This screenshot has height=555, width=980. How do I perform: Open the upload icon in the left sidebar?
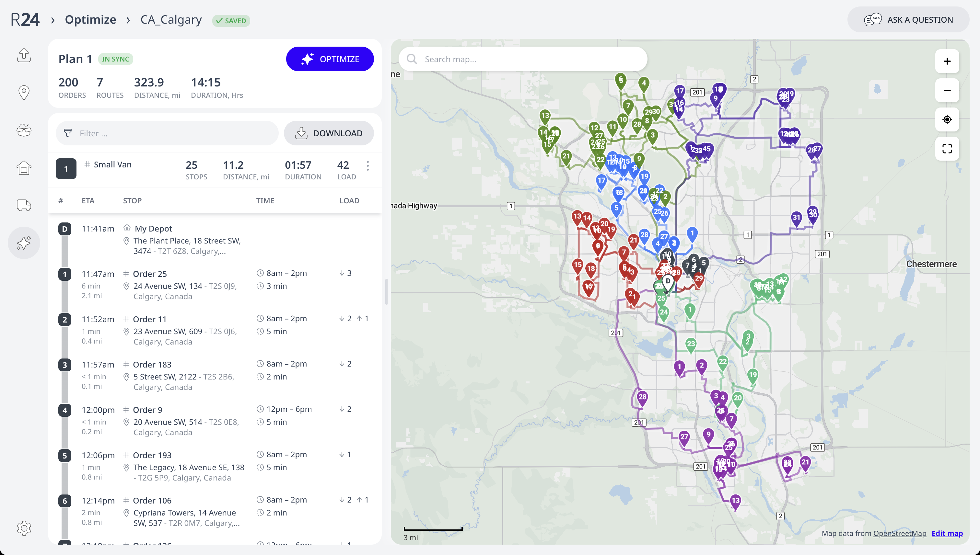coord(24,55)
